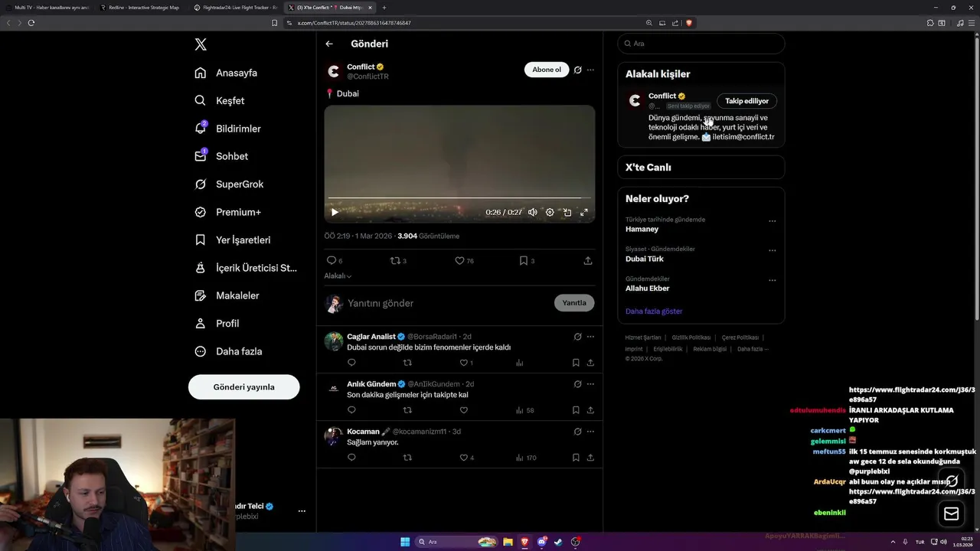Open a new browser tab

[384, 8]
